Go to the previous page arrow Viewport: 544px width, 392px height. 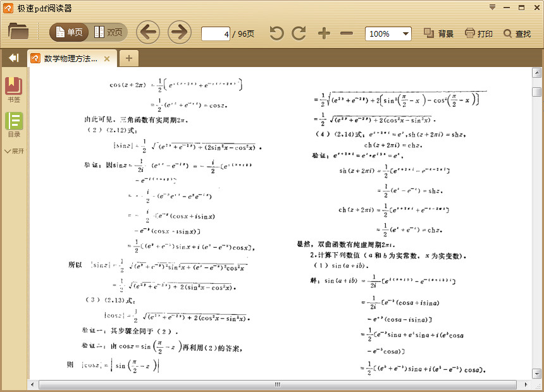tap(148, 33)
